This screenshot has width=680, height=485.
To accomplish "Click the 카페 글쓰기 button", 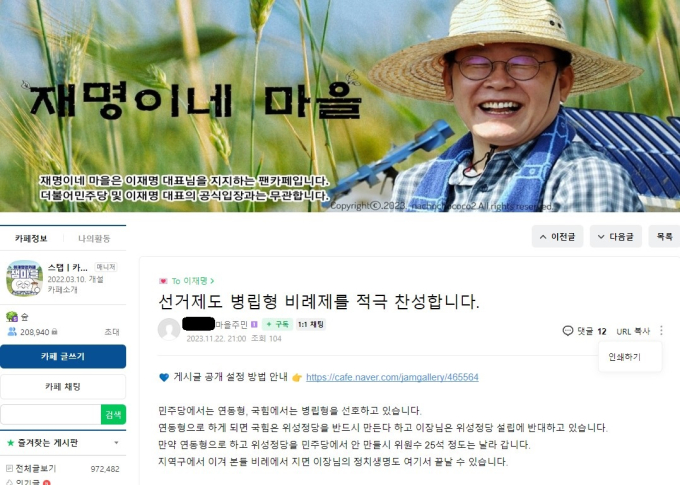I will click(63, 357).
